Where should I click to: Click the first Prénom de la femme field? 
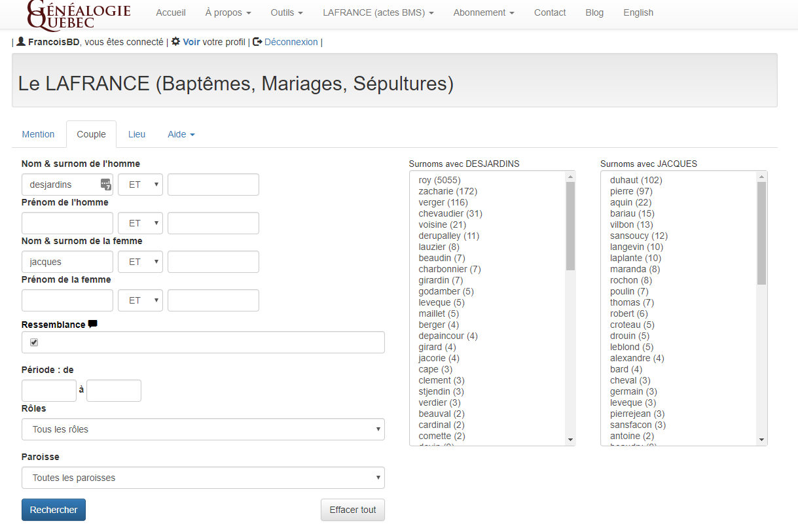[x=67, y=300]
